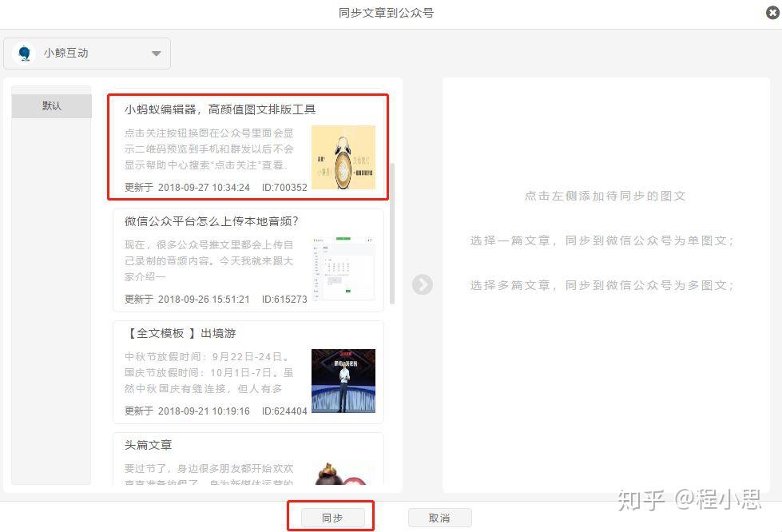Click hint 点击左侧添加待同步的图文
Screen dimensions: 782x532
click(x=605, y=196)
